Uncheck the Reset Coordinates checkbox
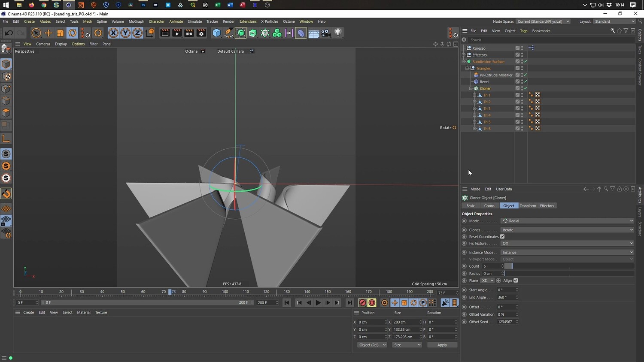644x362 pixels. (x=502, y=237)
